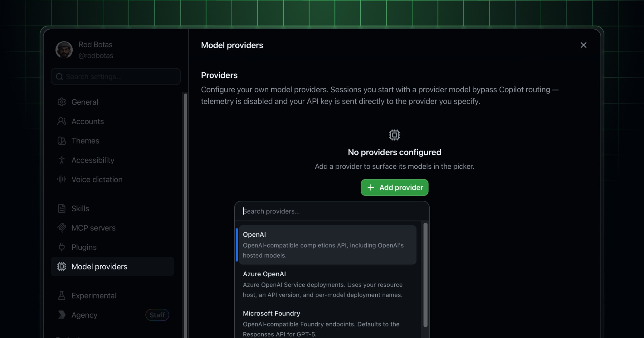This screenshot has height=338, width=644.
Task: Navigate to Plugins settings
Action: click(112, 247)
